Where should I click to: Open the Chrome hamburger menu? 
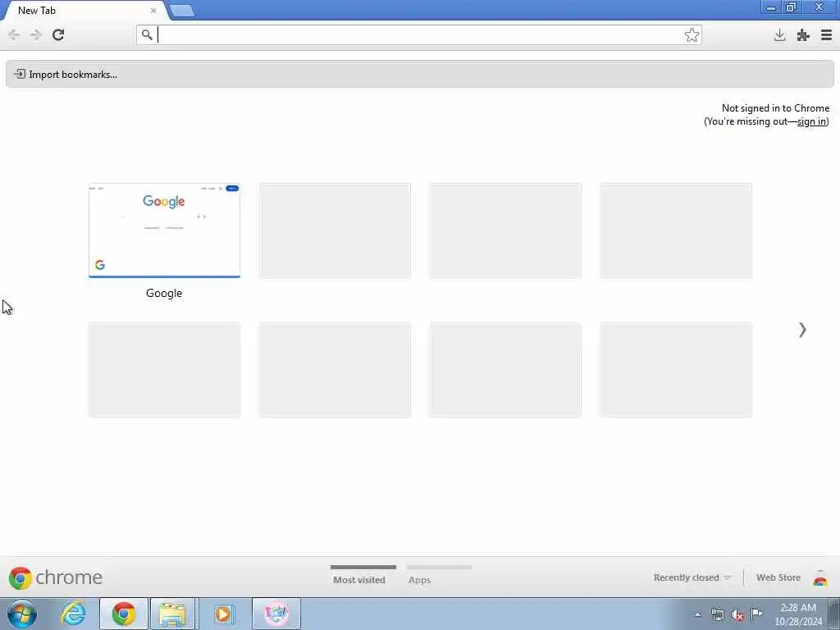826,35
